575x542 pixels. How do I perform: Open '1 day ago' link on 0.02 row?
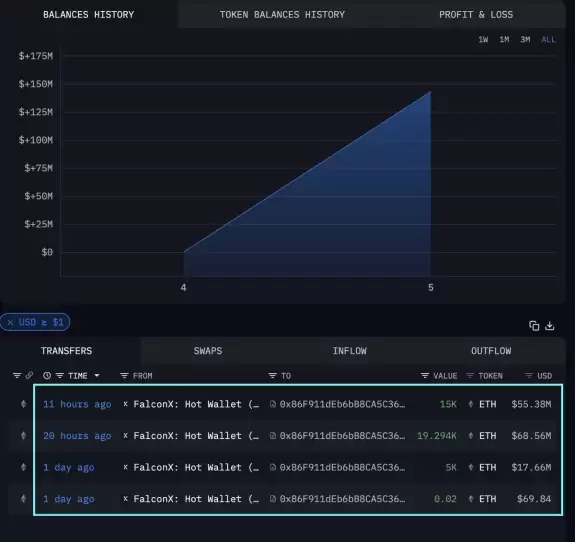[x=69, y=499]
